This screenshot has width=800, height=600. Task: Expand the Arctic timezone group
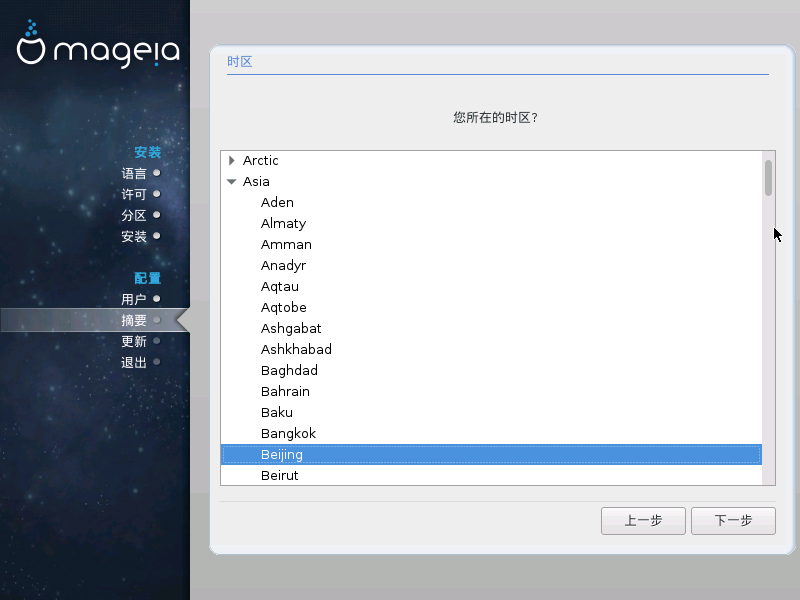pos(232,161)
